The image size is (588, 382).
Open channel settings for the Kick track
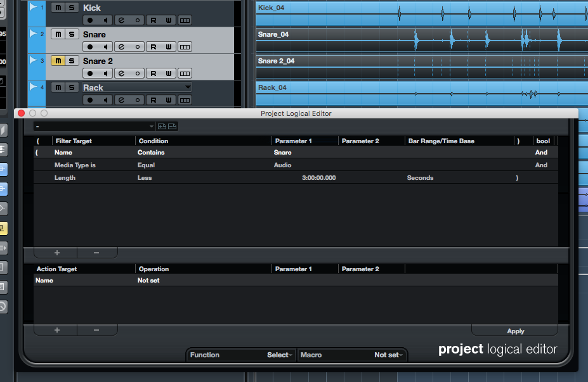click(121, 20)
